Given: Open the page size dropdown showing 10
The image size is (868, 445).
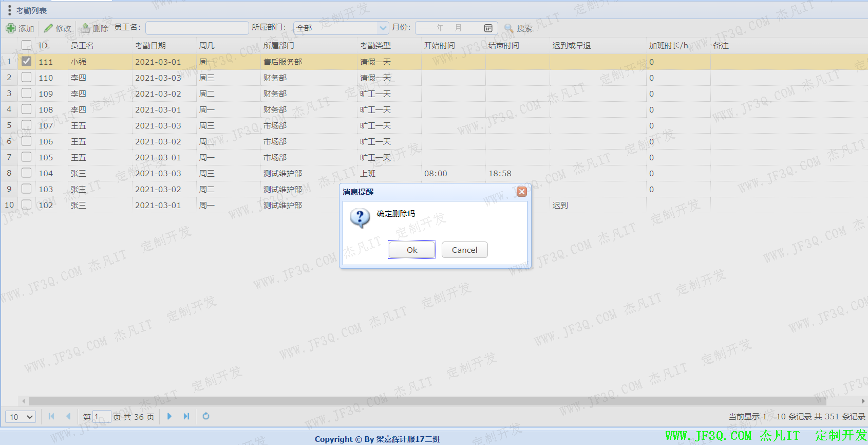Looking at the screenshot, I should [x=21, y=417].
